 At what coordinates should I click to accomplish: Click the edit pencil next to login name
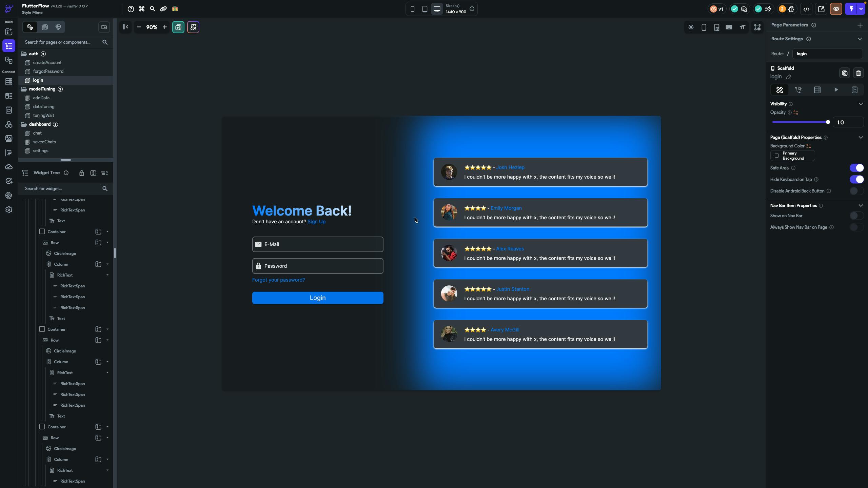[789, 77]
